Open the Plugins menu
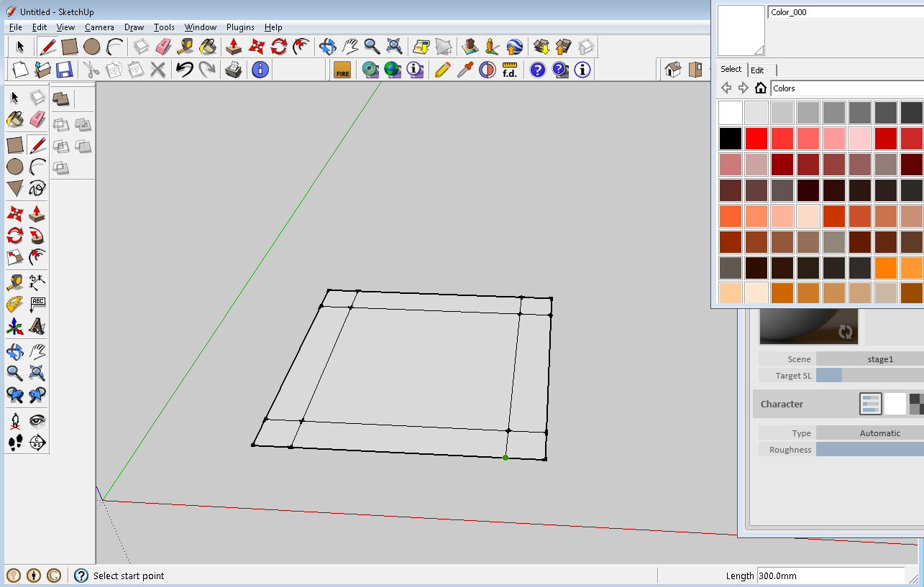The image size is (924, 587). click(x=240, y=27)
